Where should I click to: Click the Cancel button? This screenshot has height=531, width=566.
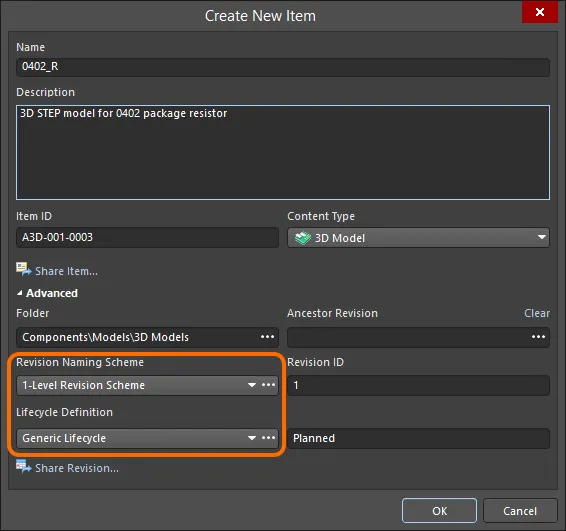[x=520, y=511]
